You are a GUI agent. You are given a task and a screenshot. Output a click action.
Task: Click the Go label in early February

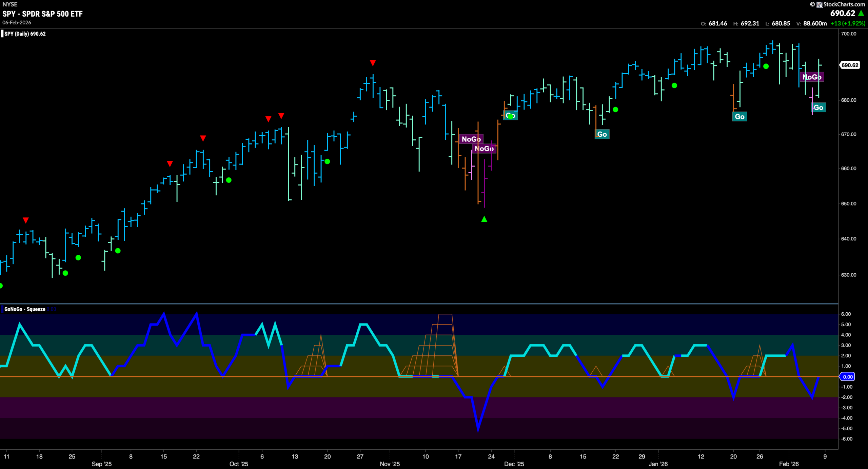point(818,108)
